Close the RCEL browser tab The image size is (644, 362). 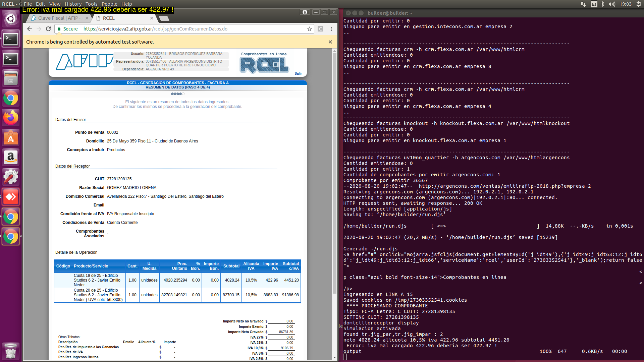(152, 18)
